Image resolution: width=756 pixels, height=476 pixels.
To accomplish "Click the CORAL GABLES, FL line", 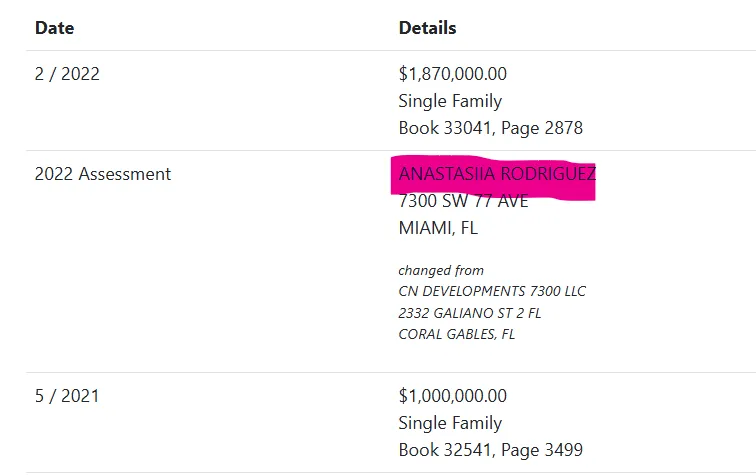I will click(x=457, y=333).
